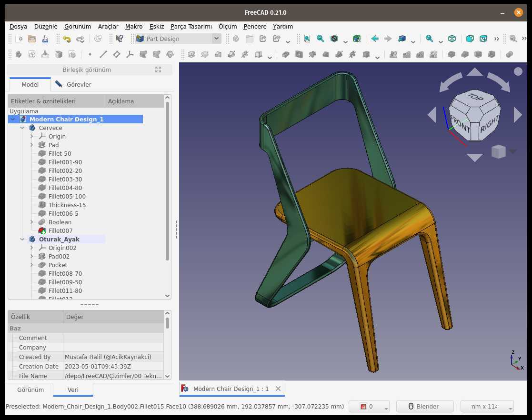Click the Pad tool icon
Image resolution: width=532 pixels, height=420 pixels.
pos(191,54)
